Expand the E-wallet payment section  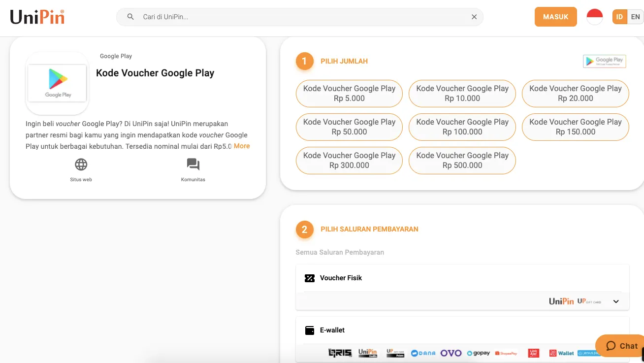pyautogui.click(x=332, y=330)
